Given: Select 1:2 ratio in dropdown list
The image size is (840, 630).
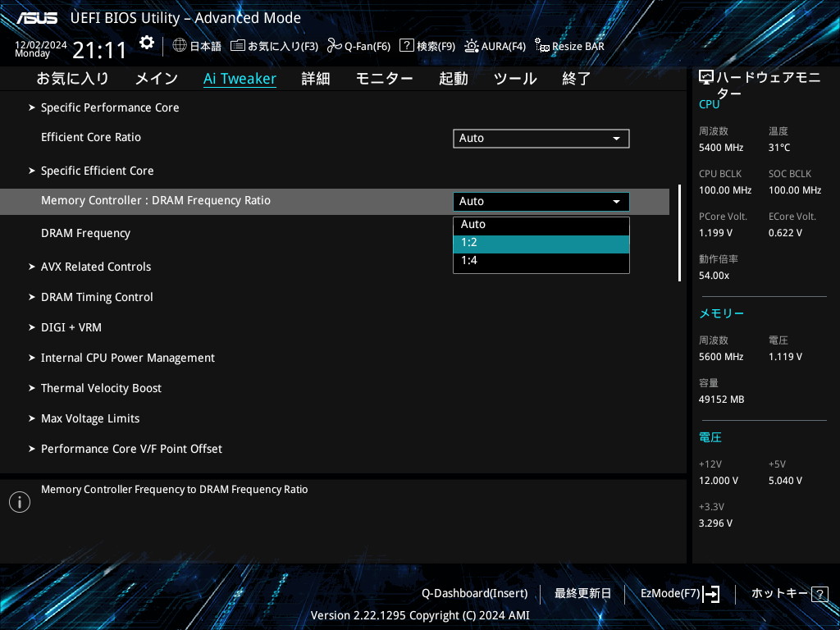Looking at the screenshot, I should pos(541,243).
